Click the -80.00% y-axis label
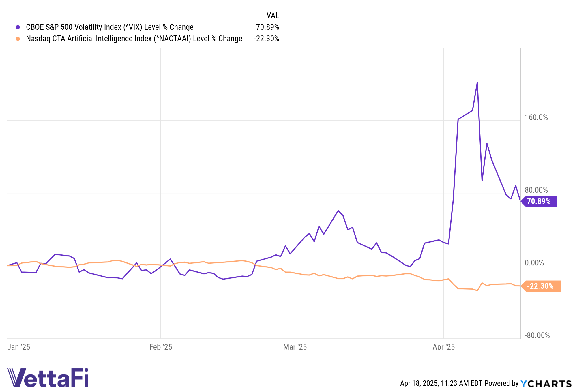 [537, 335]
